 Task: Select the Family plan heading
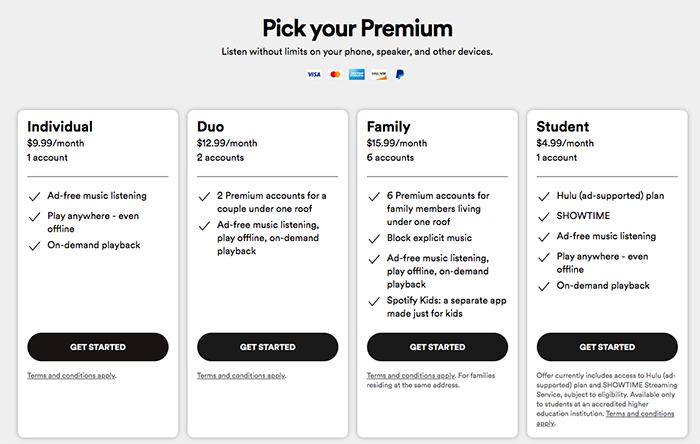391,127
